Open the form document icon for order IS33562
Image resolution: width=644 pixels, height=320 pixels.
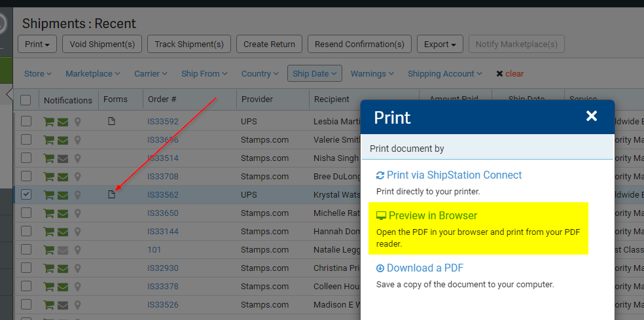111,194
